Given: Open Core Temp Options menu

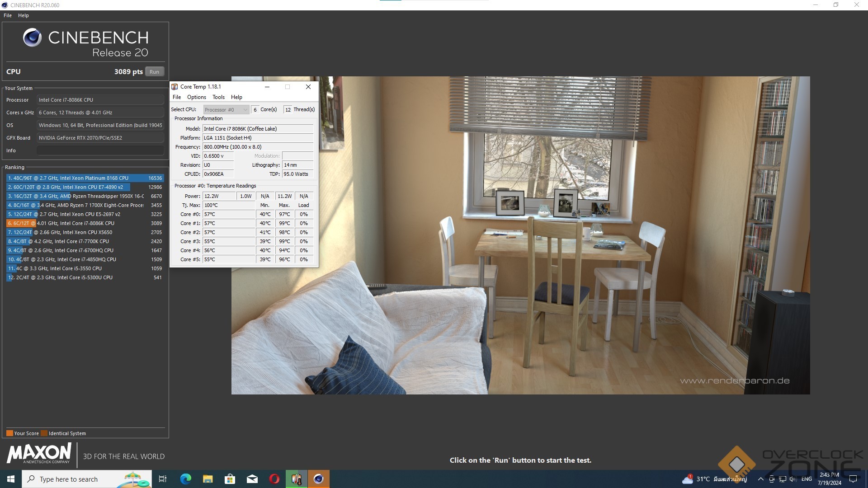Looking at the screenshot, I should click(196, 97).
